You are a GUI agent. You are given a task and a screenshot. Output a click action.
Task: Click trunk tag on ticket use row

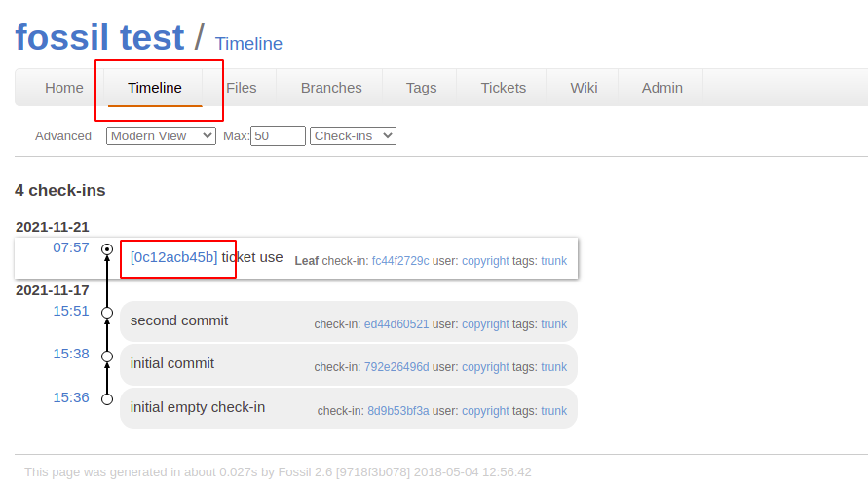coord(553,261)
